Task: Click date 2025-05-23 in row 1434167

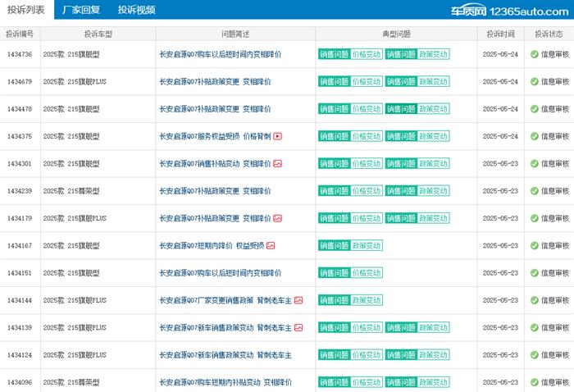Action: [500, 245]
